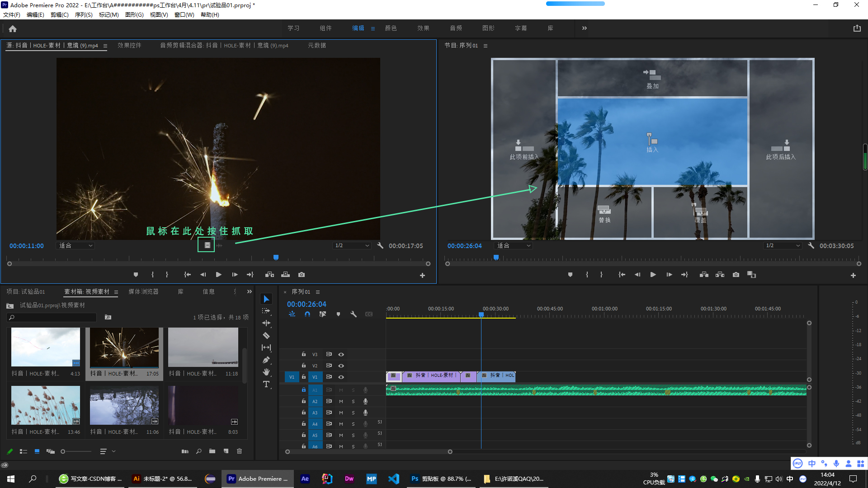Image resolution: width=868 pixels, height=488 pixels.
Task: Mute audio track A2
Action: (x=341, y=401)
